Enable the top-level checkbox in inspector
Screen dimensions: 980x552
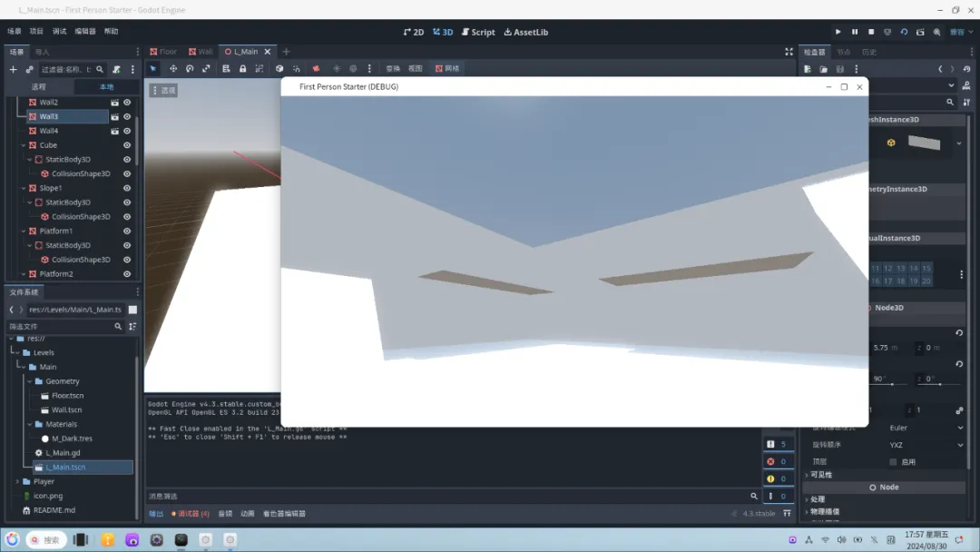coord(893,462)
